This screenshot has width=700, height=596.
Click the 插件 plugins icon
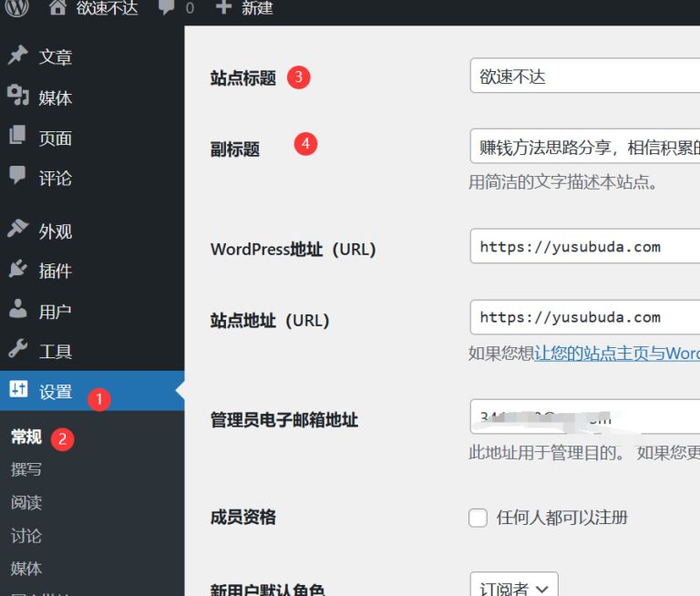click(18, 271)
